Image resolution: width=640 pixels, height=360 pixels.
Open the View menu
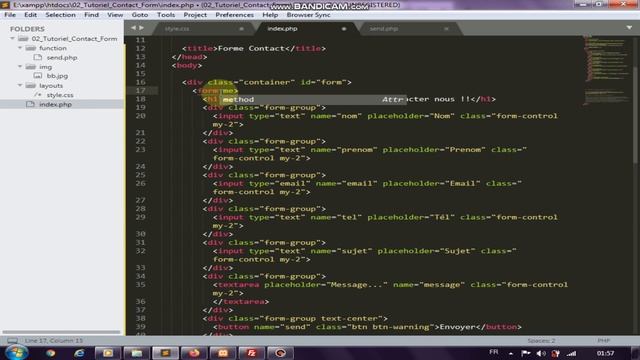115,15
